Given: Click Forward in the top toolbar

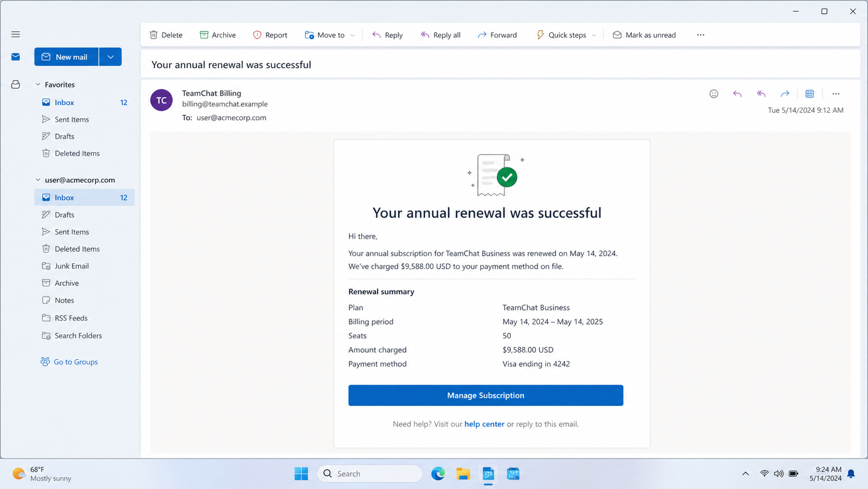Looking at the screenshot, I should [x=497, y=35].
